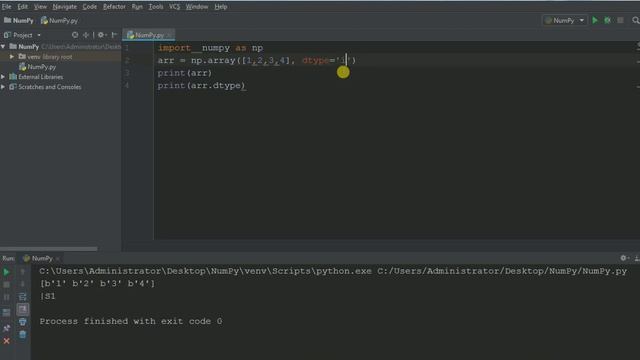Click the project panel horizontal scrollbar
Viewport: 640px width, 360px height.
(x=49, y=249)
